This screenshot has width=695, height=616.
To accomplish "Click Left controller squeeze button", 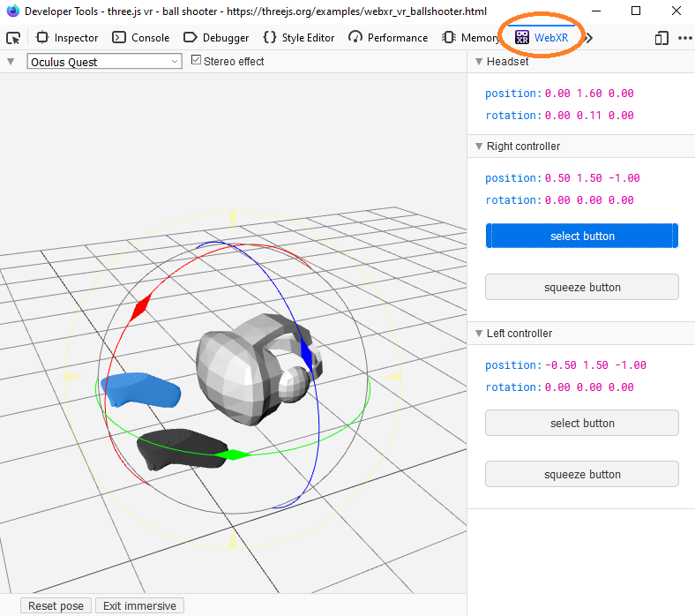I will click(582, 475).
